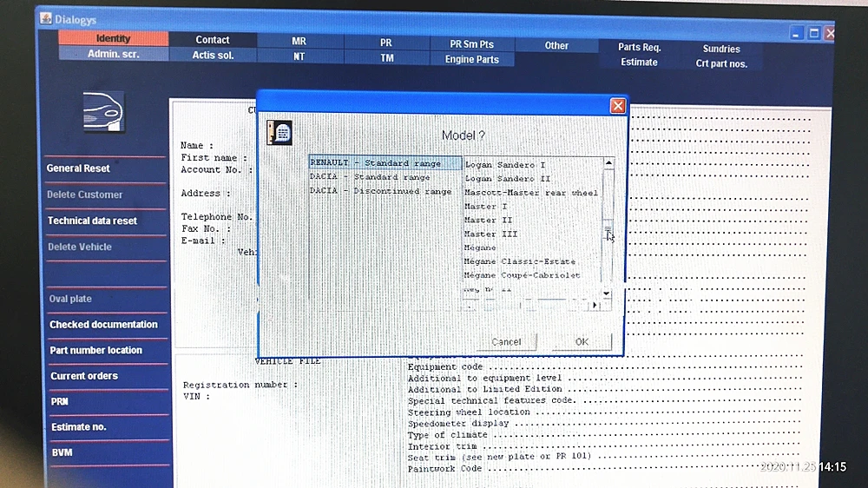
Task: Open the Identity tab
Action: 113,38
